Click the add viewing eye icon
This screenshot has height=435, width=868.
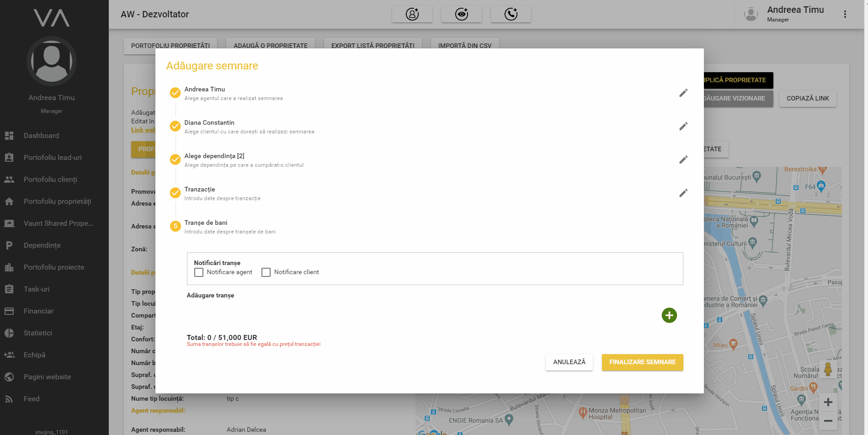(x=462, y=14)
